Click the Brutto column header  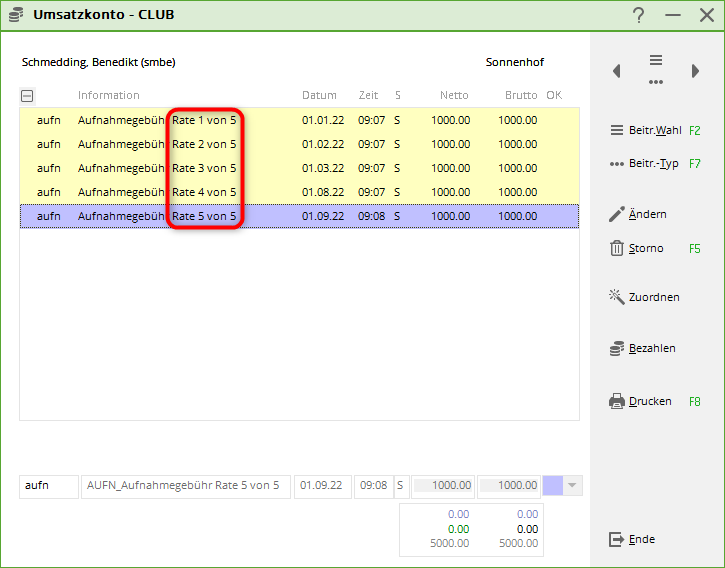tap(520, 96)
